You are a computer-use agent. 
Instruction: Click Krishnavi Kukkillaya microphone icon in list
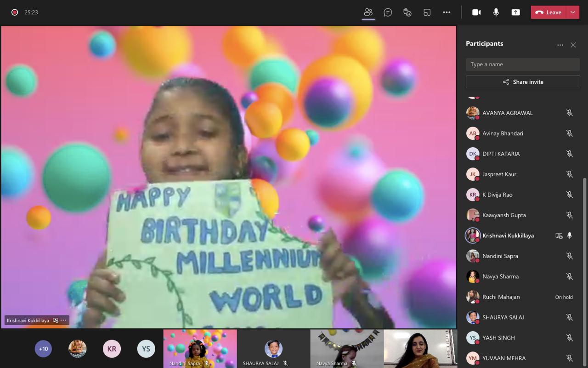pos(570,236)
